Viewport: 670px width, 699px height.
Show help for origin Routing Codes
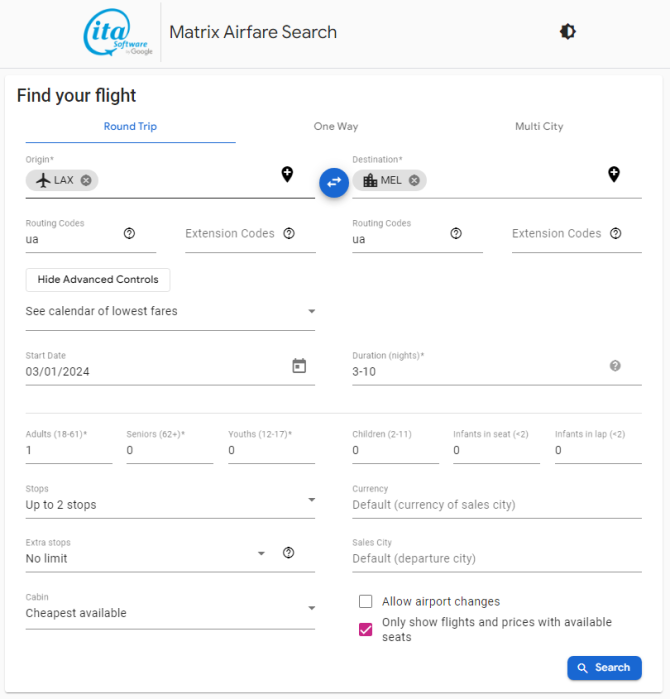point(129,233)
